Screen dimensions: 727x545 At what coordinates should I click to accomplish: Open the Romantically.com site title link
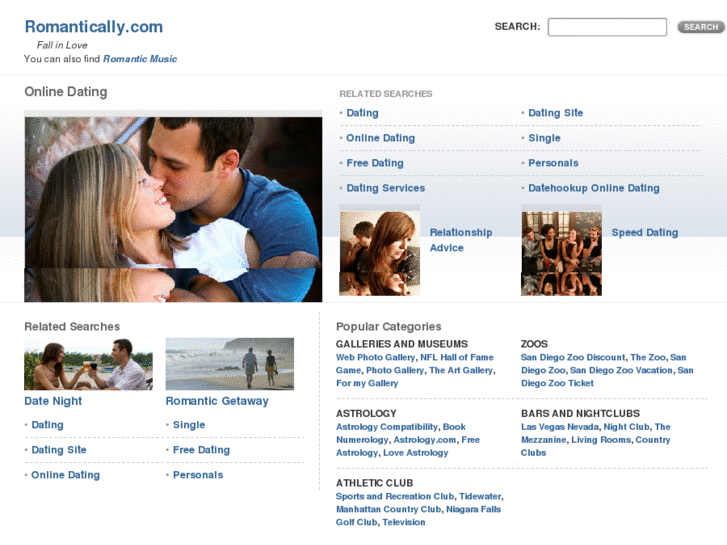[94, 27]
